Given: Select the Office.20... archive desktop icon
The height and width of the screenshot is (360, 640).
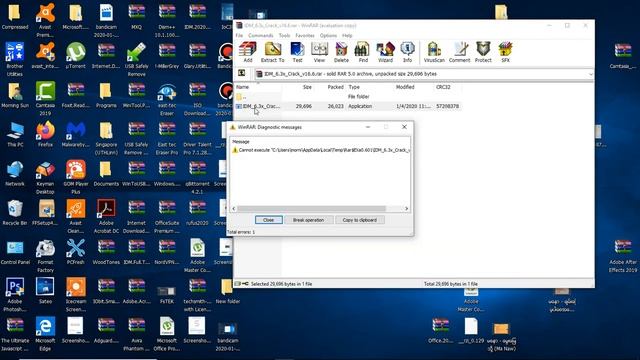Looking at the screenshot, I should coord(440,330).
